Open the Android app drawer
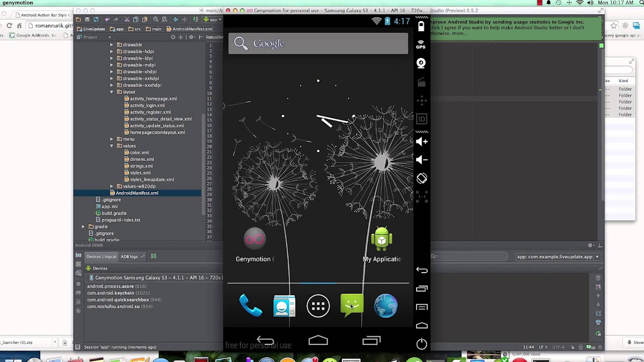Screen dimensions: 644x362 point(318,306)
